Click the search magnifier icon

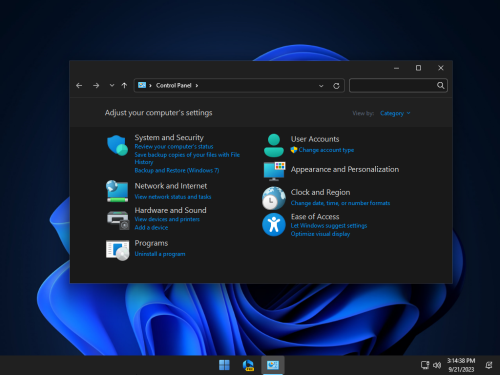[x=441, y=86]
